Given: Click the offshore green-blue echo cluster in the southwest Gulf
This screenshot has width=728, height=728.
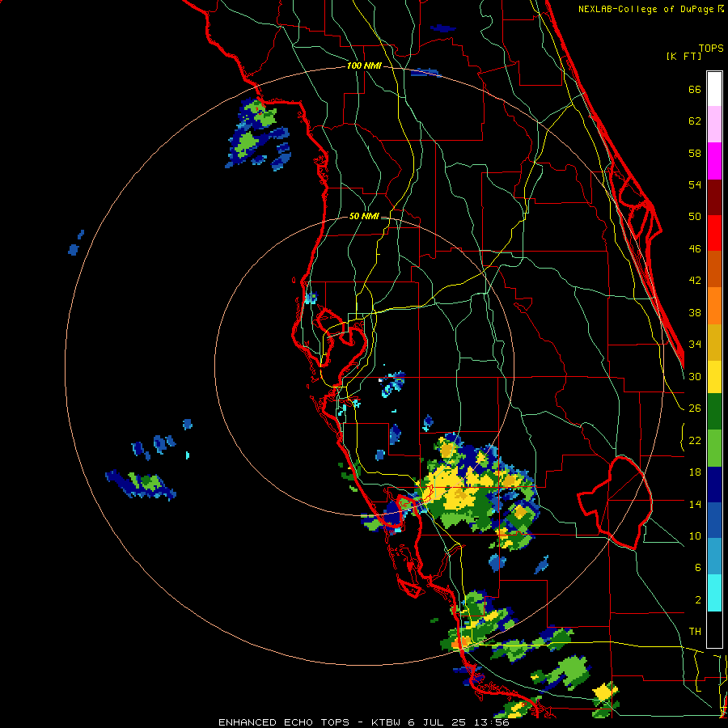Looking at the screenshot, I should [x=141, y=485].
